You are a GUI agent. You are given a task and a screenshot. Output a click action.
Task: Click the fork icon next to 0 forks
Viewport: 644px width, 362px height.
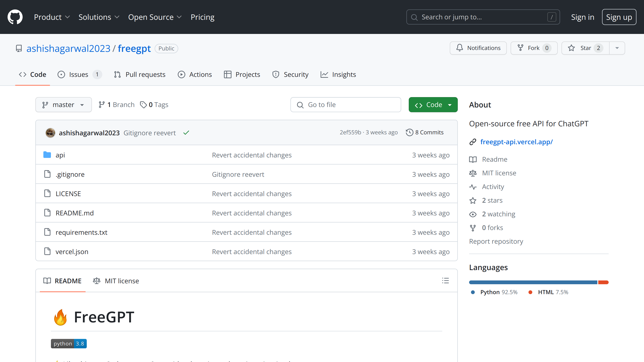[472, 228]
